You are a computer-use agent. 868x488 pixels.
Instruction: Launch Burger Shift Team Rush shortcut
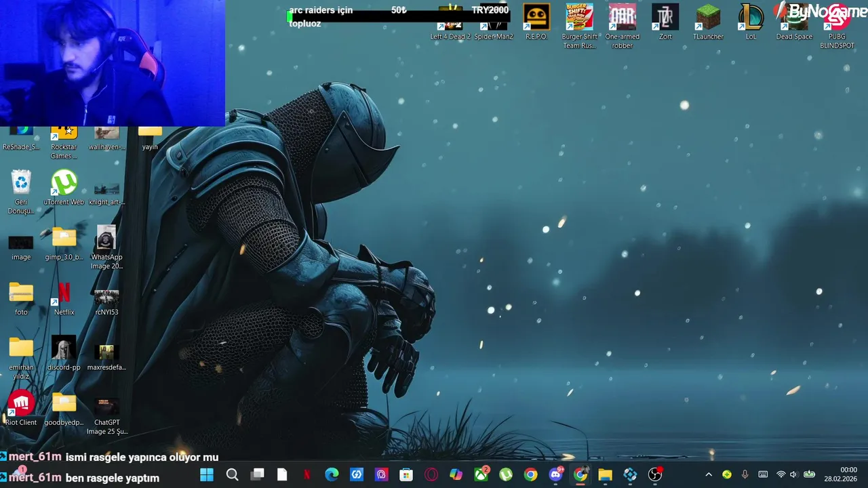tap(580, 26)
